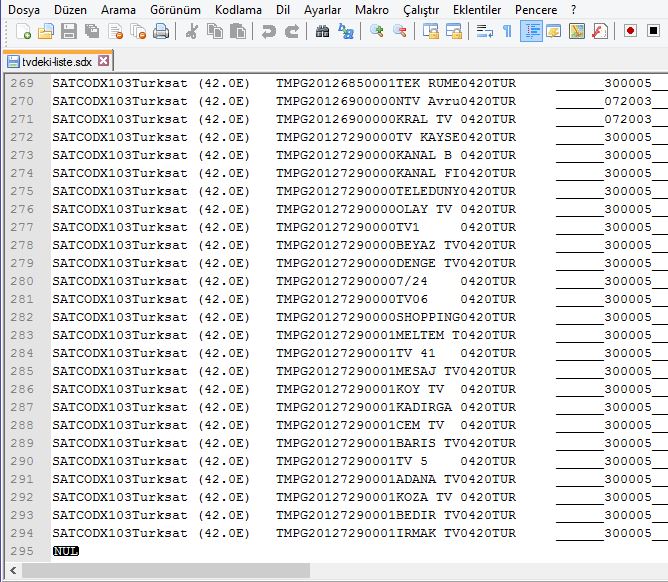
Task: Open the ? help menu
Action: pos(573,10)
